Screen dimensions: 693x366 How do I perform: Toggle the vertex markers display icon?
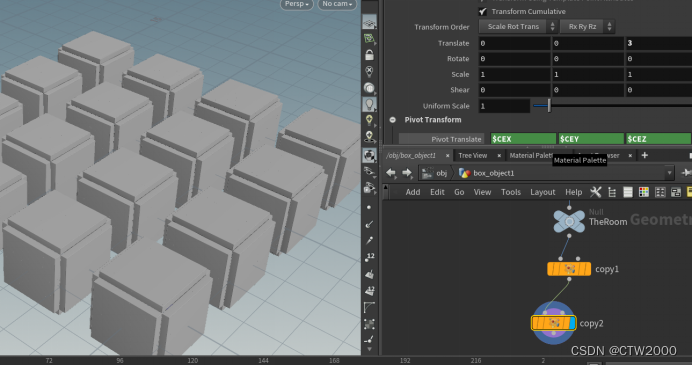[x=369, y=324]
